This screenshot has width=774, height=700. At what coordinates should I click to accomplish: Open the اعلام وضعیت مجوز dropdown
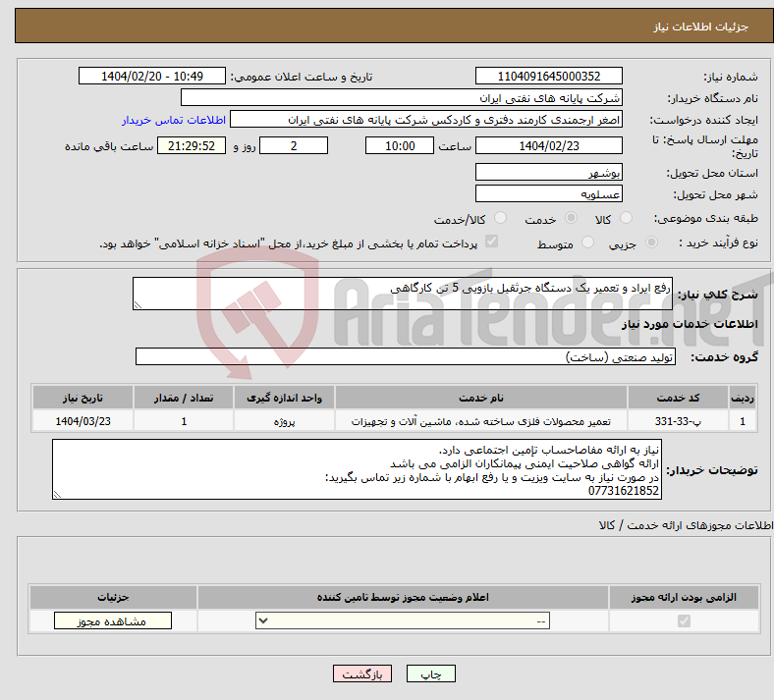pyautogui.click(x=403, y=620)
